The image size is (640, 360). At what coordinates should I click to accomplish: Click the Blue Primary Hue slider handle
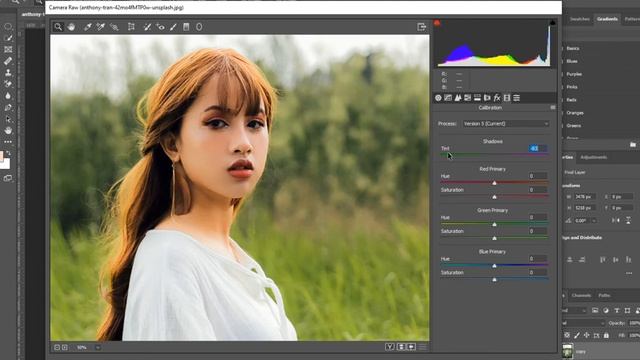[x=494, y=266]
